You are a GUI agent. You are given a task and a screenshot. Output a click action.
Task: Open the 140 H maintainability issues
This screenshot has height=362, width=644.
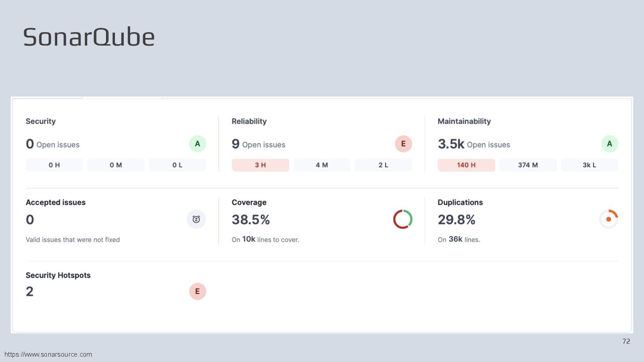point(466,165)
